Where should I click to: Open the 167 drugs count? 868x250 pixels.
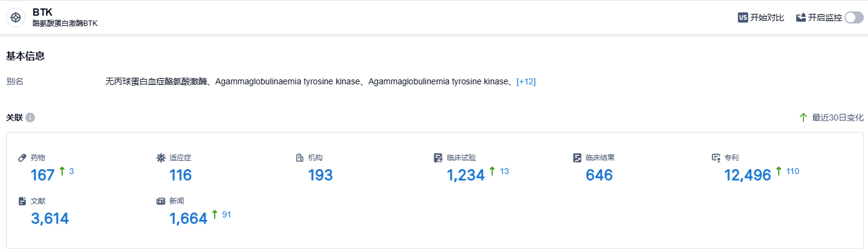tap(43, 175)
